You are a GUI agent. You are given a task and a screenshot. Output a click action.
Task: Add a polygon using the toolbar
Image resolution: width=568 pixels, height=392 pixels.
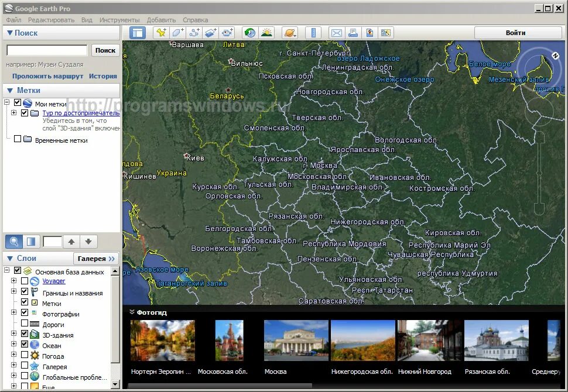(x=177, y=33)
